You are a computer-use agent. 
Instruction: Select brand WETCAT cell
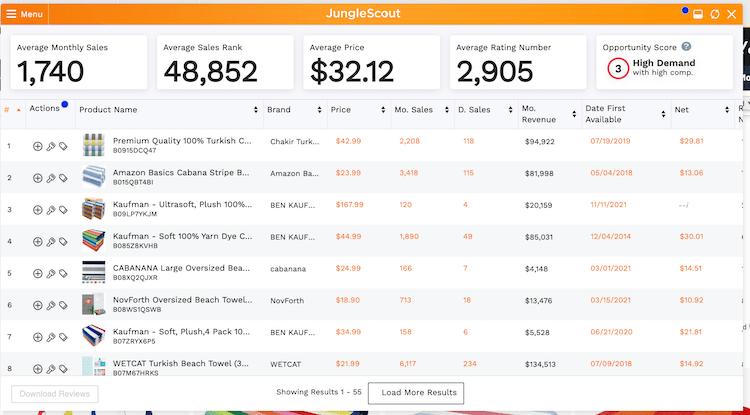click(x=286, y=364)
